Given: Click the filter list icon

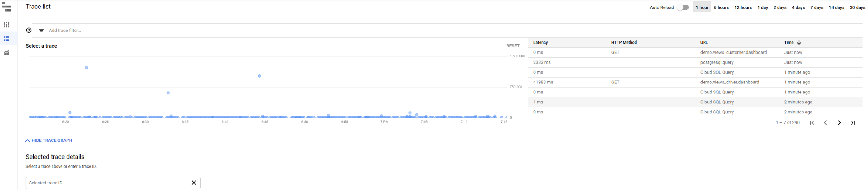Looking at the screenshot, I should [41, 31].
